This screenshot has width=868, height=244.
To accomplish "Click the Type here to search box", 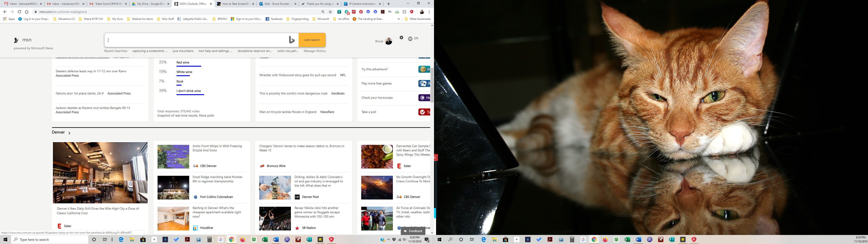I will [x=50, y=240].
